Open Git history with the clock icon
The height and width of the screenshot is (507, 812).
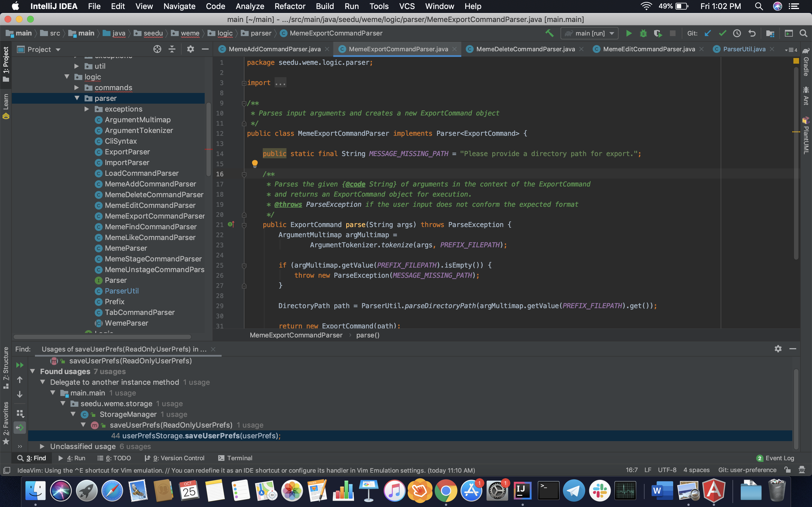[737, 33]
